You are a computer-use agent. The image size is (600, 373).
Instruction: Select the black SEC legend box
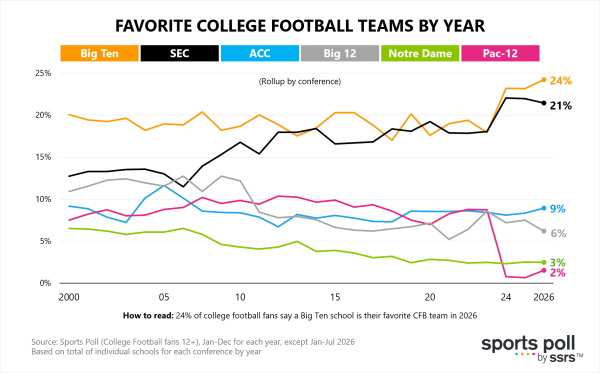point(179,53)
